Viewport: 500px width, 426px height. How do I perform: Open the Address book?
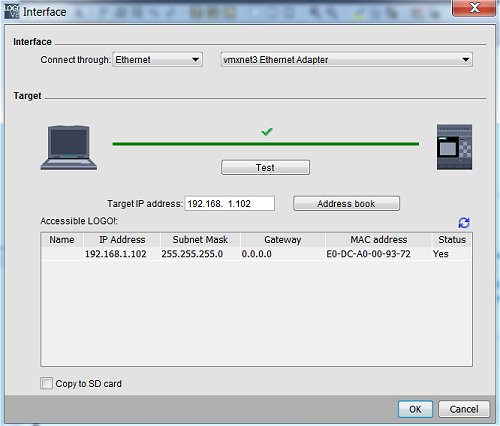click(346, 203)
